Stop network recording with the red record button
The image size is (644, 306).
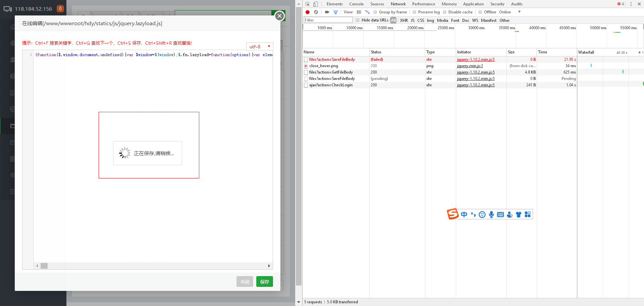308,12
